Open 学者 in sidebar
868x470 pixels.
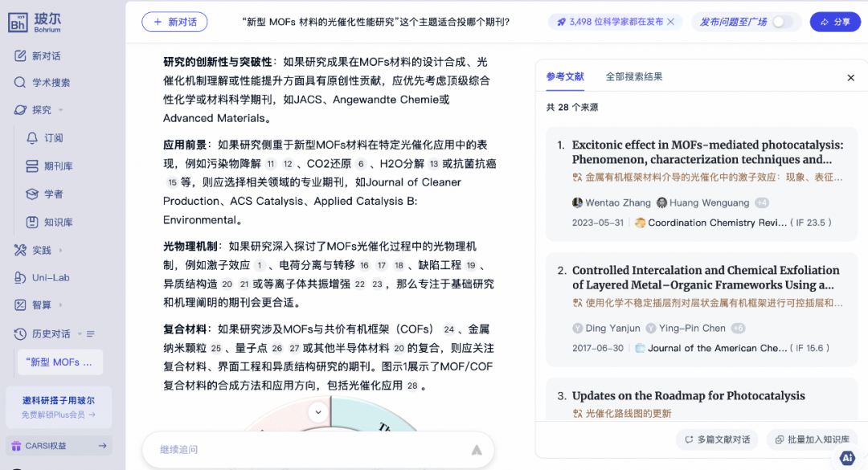pos(44,194)
